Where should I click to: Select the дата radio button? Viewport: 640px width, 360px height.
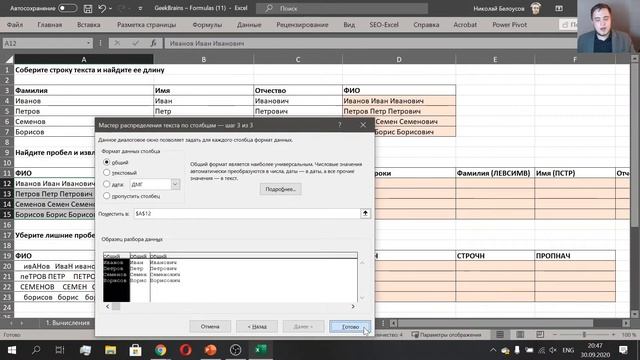pyautogui.click(x=107, y=184)
